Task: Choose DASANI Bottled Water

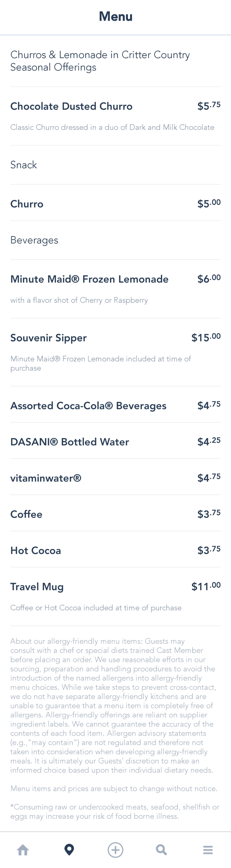Action: coord(70,442)
